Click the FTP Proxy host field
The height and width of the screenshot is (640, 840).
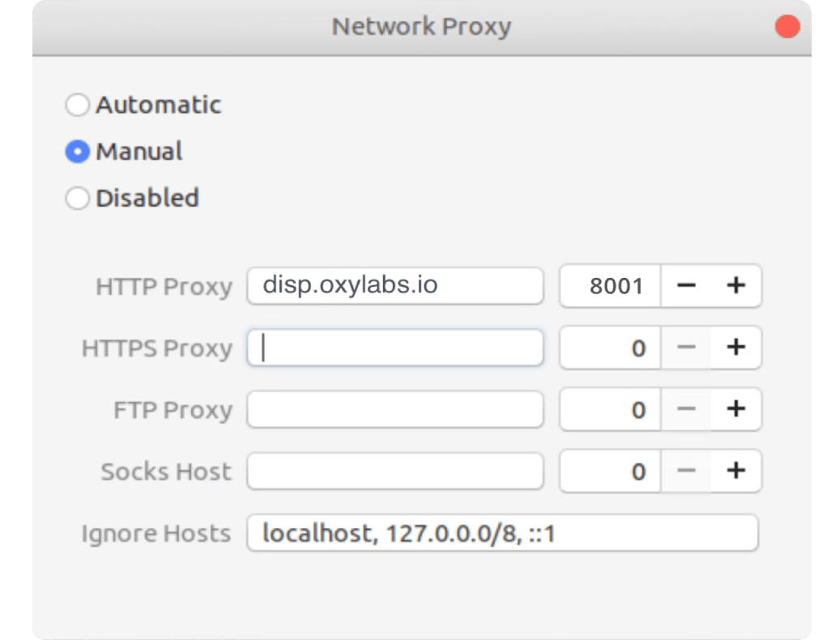pyautogui.click(x=395, y=409)
